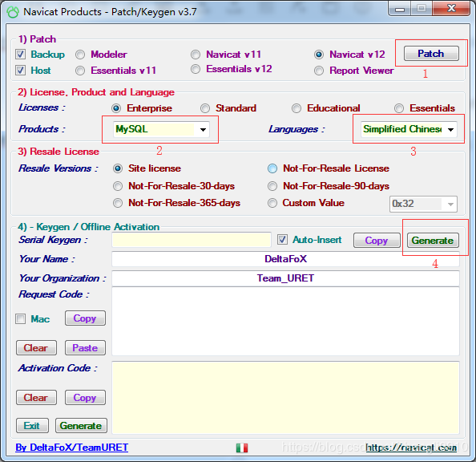Clear the activation code
The image size is (476, 462).
[x=36, y=398]
